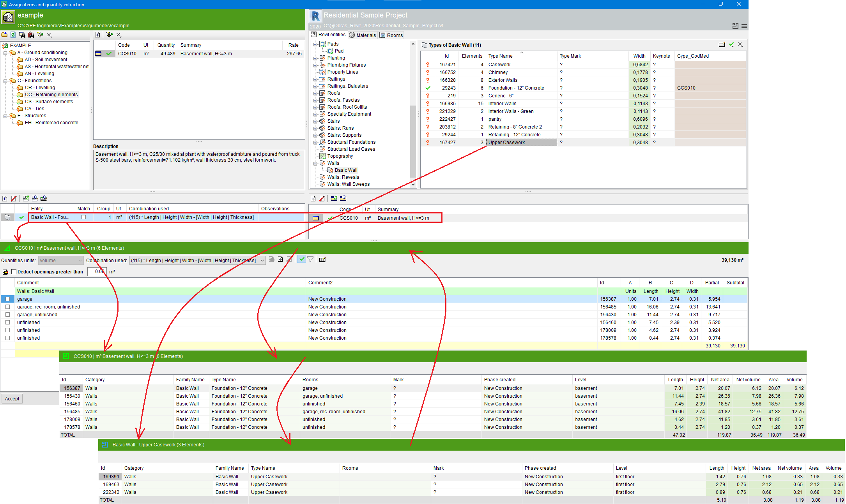Select Upper Casework type name cell
Image resolution: width=846 pixels, height=504 pixels.
(x=521, y=143)
